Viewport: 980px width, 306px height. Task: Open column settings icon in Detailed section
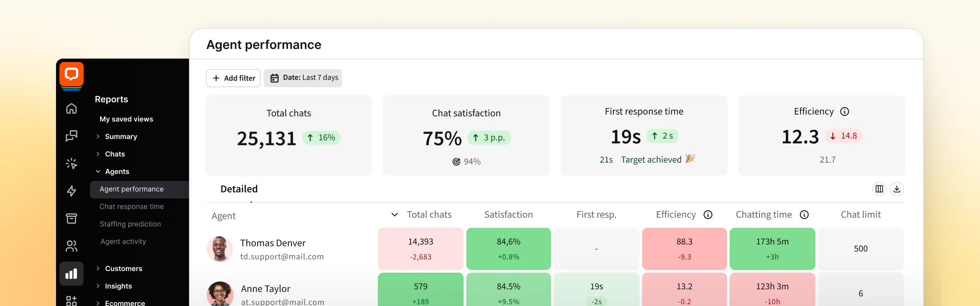click(x=879, y=189)
